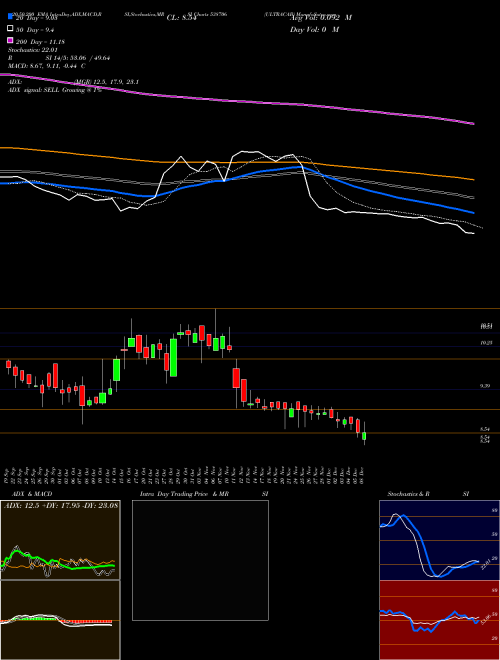Viewport: 500px width, 660px height.
Task: Click the red RSI mini chart
Action: [x=439, y=620]
